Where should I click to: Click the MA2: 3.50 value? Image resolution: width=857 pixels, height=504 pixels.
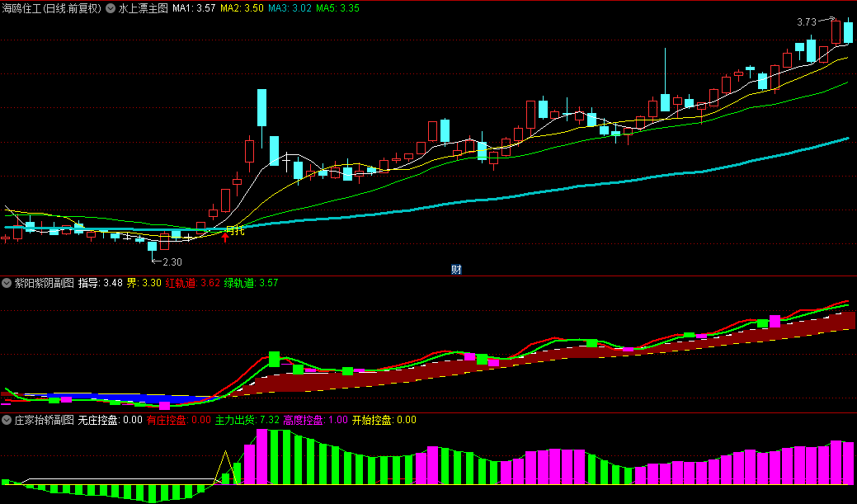(x=242, y=9)
